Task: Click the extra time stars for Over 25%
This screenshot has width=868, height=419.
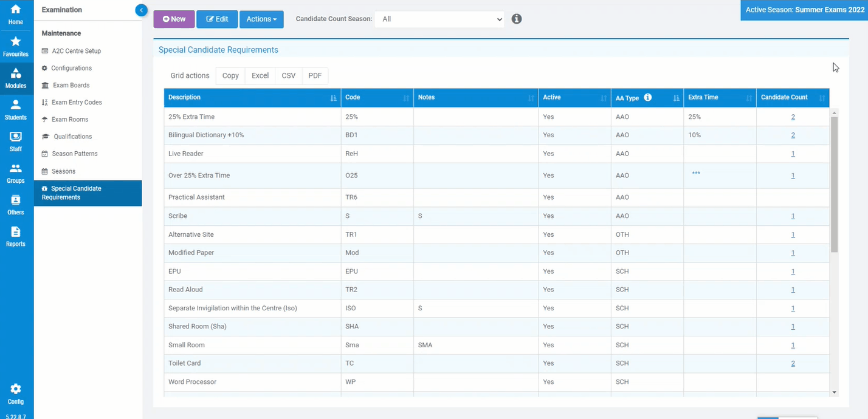Action: pyautogui.click(x=696, y=173)
